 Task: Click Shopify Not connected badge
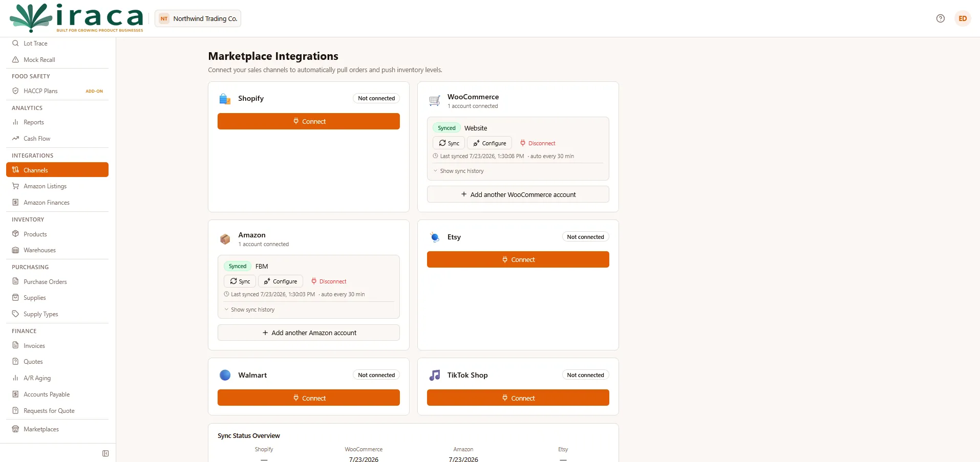click(x=376, y=98)
